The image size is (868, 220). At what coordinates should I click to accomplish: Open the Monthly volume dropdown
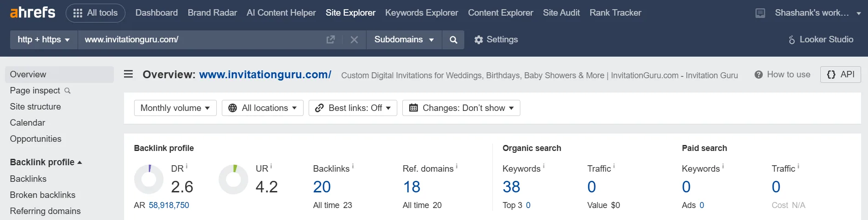click(x=175, y=108)
